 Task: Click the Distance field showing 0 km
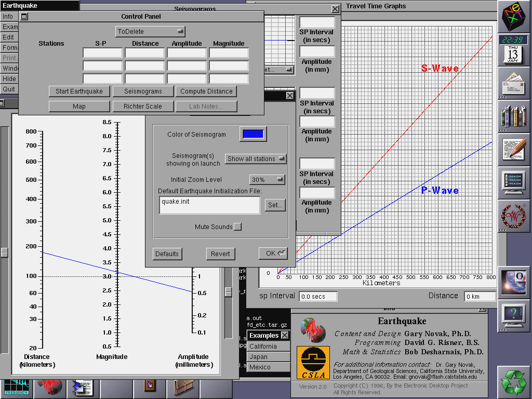(480, 297)
